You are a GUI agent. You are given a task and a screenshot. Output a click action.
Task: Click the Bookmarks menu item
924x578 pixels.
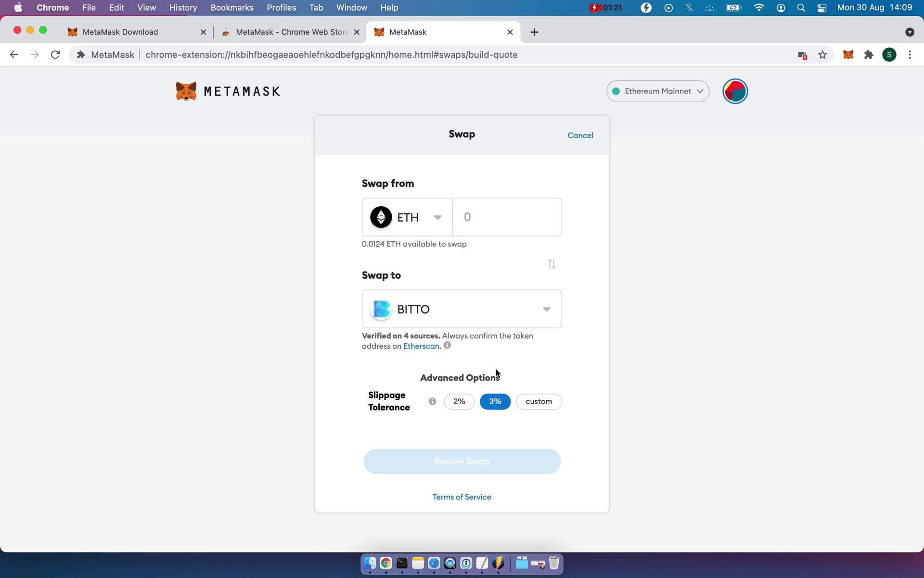pyautogui.click(x=231, y=7)
